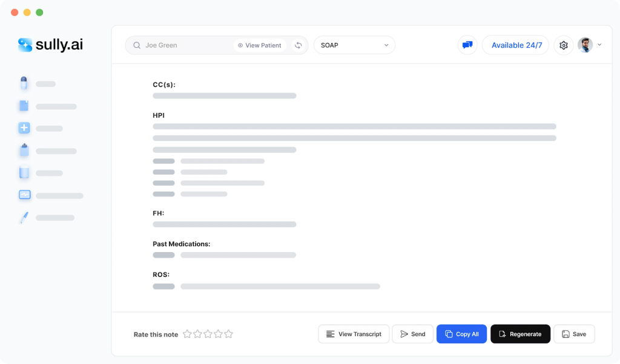
Task: Open the vitals monitor icon in the sidebar
Action: coord(24,195)
